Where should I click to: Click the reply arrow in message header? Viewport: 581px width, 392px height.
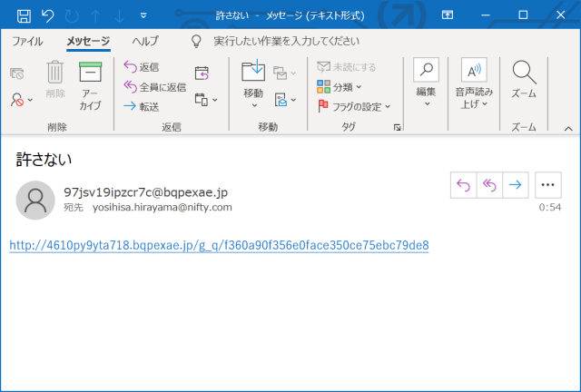pos(463,185)
